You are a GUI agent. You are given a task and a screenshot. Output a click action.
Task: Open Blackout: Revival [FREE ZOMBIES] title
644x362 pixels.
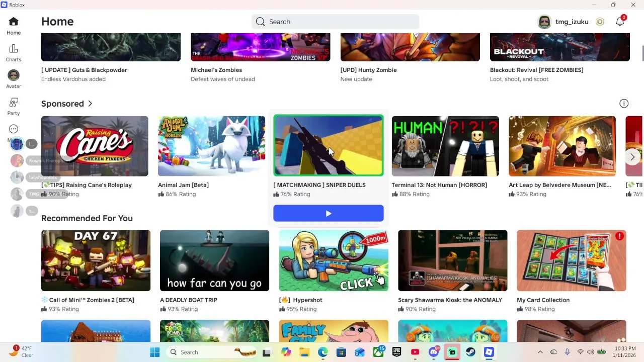tap(536, 70)
